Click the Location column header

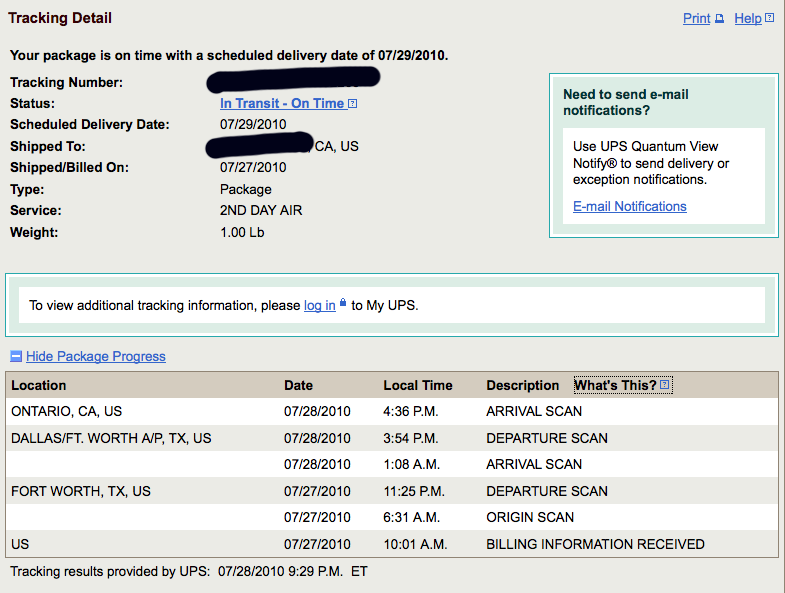pyautogui.click(x=38, y=385)
